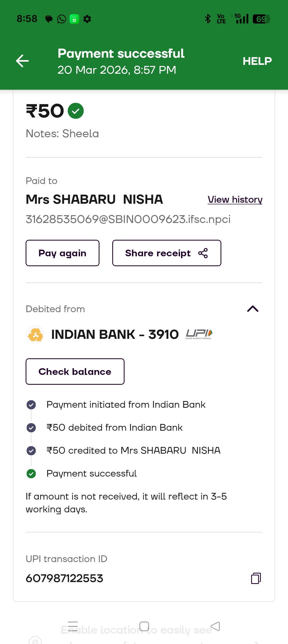Collapse the Debited from section
The height and width of the screenshot is (644, 288).
253,309
